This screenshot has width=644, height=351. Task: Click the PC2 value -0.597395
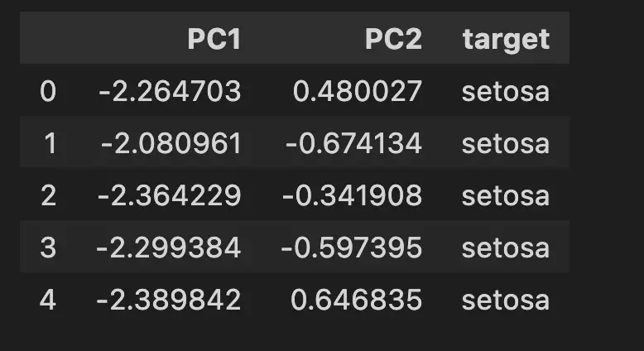point(352,248)
